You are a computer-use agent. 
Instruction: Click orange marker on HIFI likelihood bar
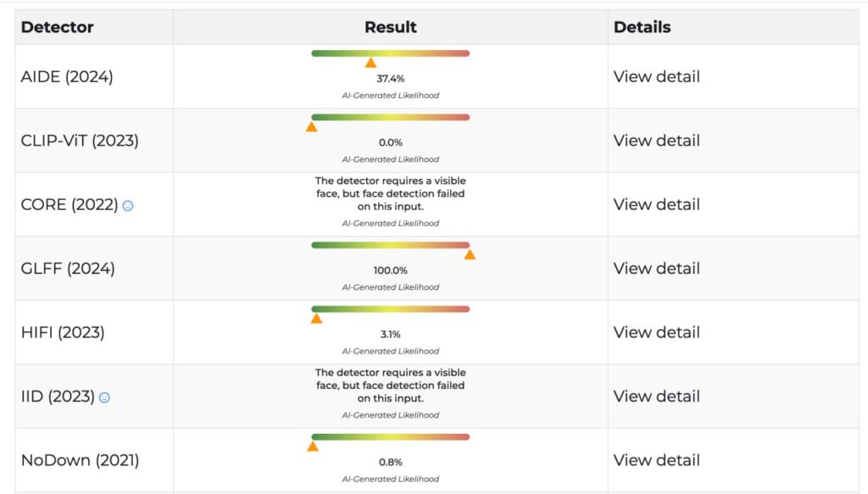316,319
